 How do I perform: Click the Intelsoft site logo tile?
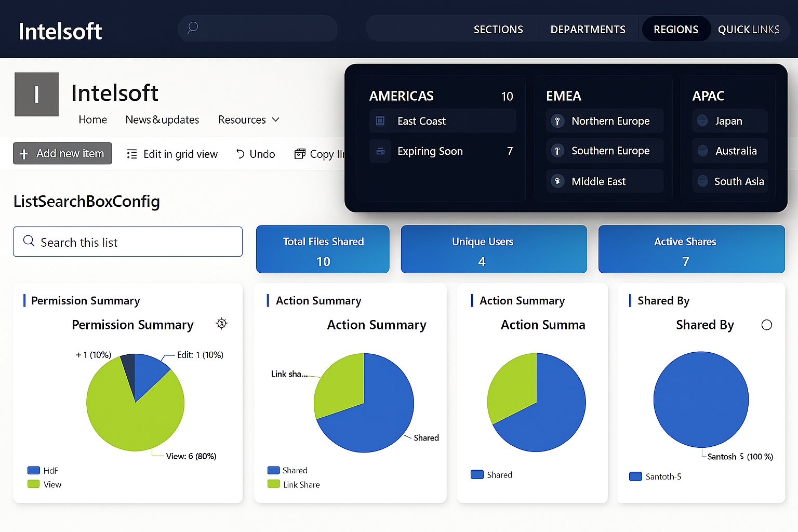[36, 94]
